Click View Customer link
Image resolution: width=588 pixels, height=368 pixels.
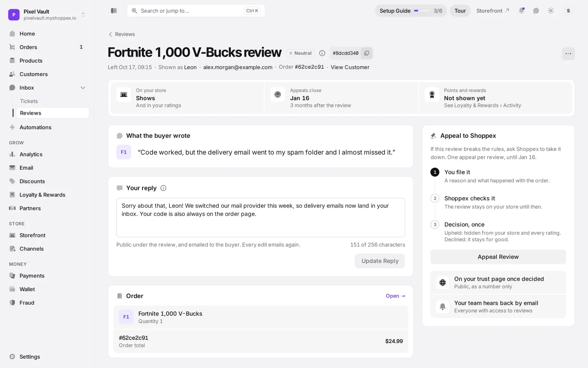click(350, 67)
